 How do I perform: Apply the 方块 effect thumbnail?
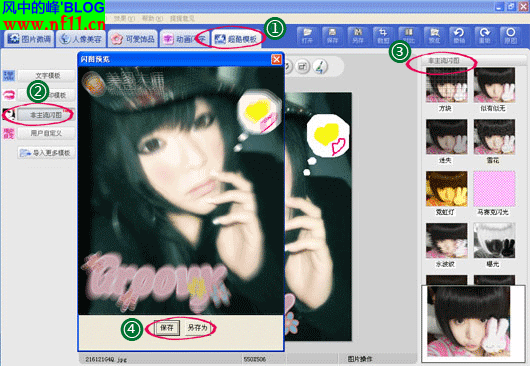point(447,85)
